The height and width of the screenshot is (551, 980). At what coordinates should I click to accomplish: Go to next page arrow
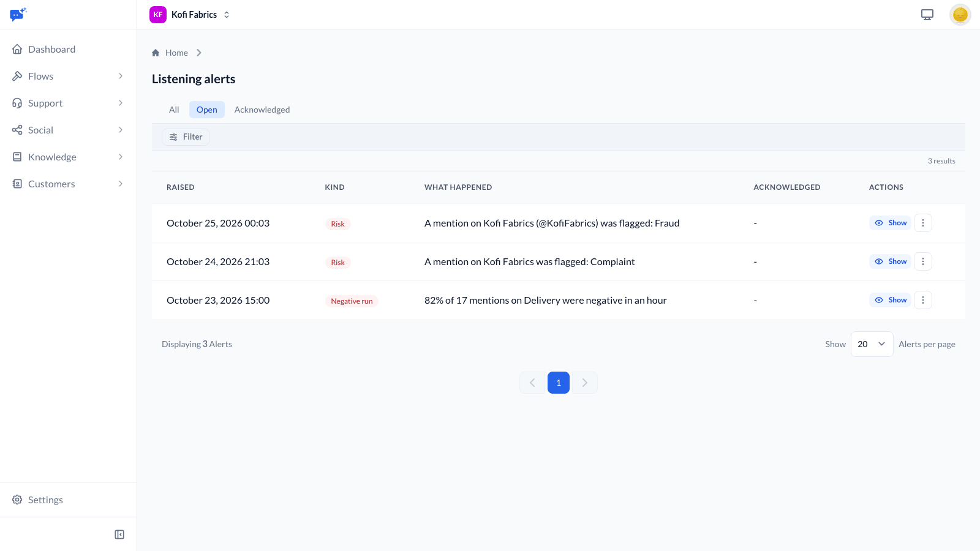click(585, 383)
